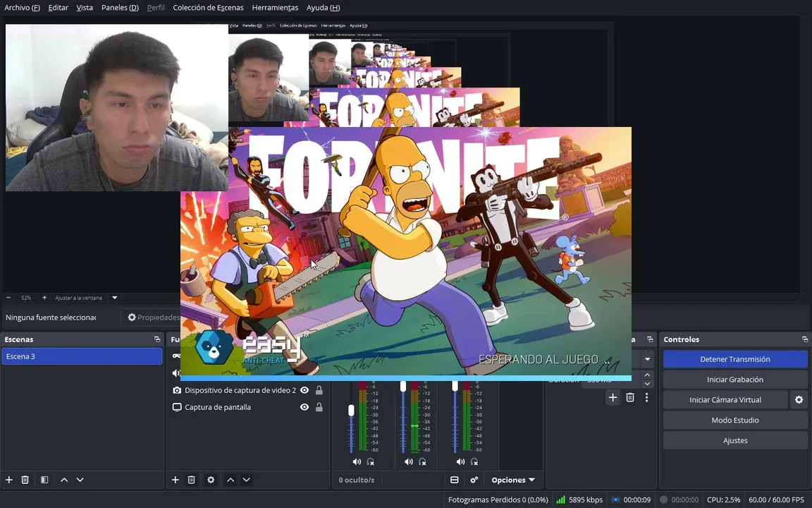This screenshot has width=812, height=508.
Task: Move source down in sources list
Action: coord(247,480)
